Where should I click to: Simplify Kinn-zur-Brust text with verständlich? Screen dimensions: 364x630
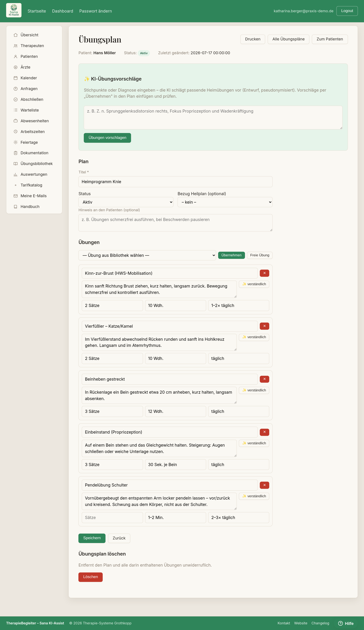click(x=254, y=284)
